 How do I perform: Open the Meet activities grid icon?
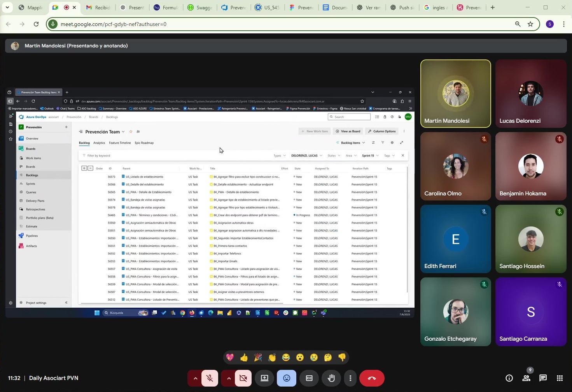click(x=560, y=378)
